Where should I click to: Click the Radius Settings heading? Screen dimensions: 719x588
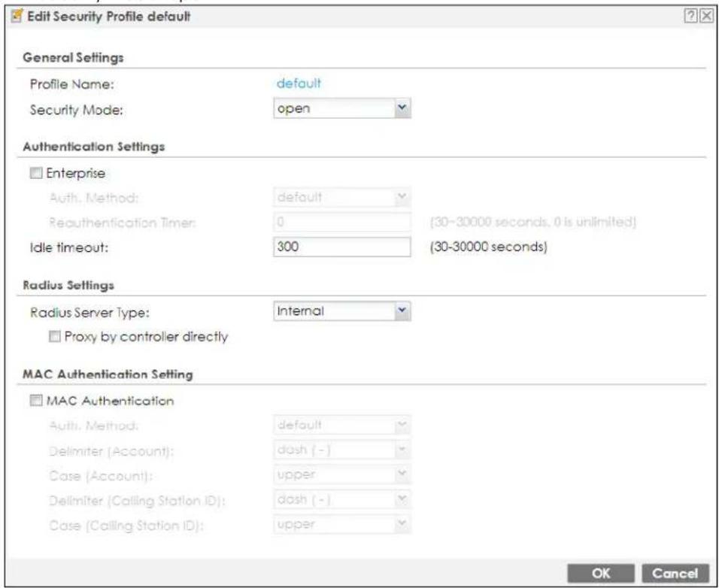68,285
